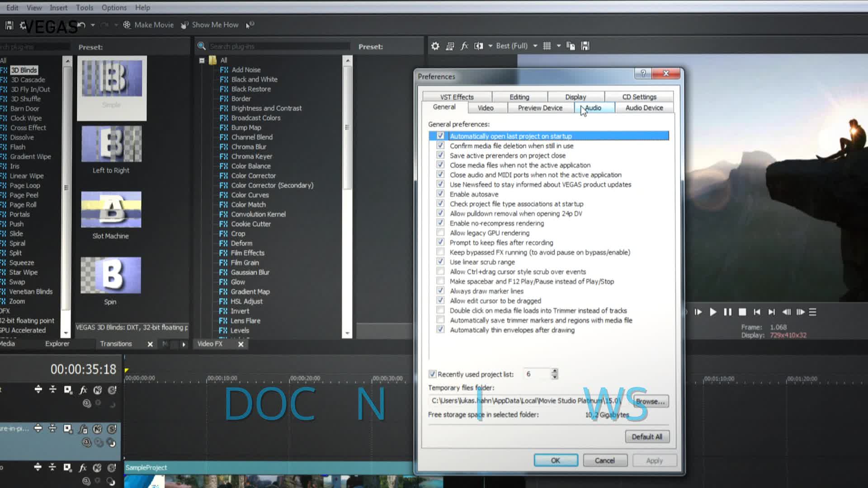868x488 pixels.
Task: Collapse the All plug-ins tree node
Action: [x=202, y=60]
